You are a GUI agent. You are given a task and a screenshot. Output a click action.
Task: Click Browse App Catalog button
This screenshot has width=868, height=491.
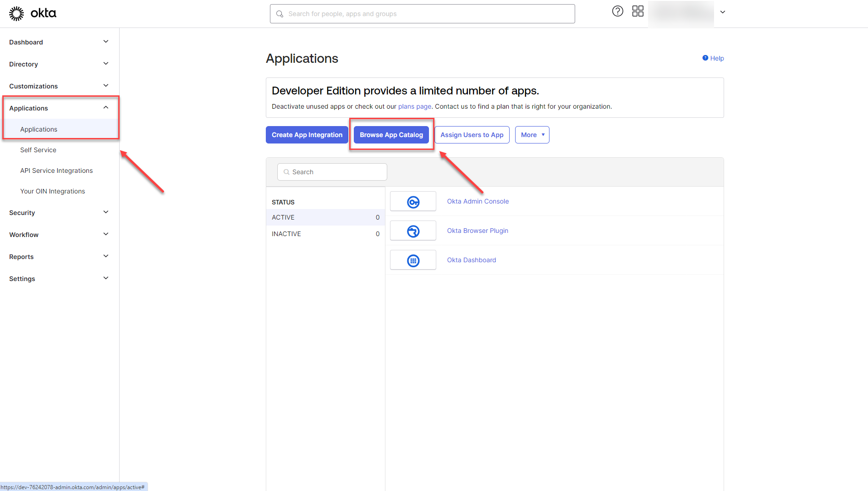click(391, 135)
